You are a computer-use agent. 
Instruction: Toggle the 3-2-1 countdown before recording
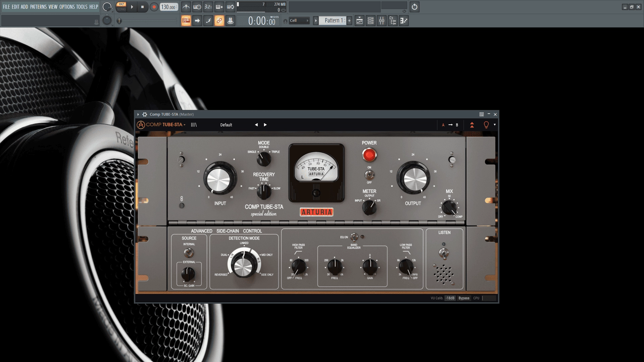[x=208, y=7]
